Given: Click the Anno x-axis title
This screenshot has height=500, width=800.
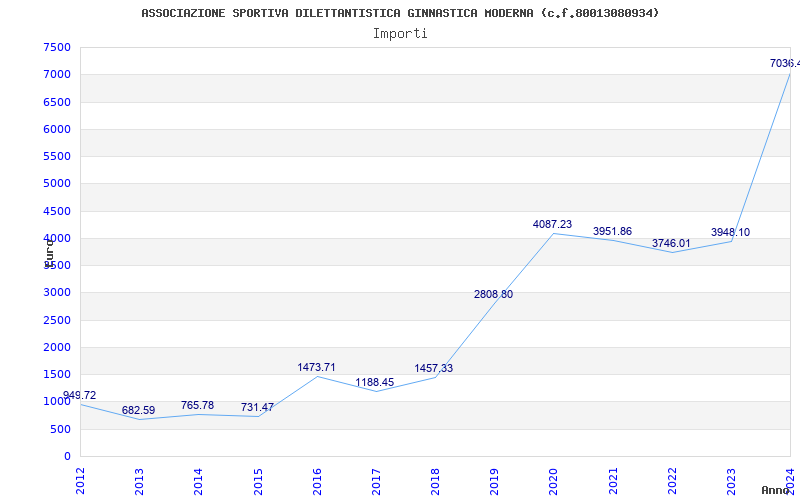Looking at the screenshot, I should pos(776,490).
